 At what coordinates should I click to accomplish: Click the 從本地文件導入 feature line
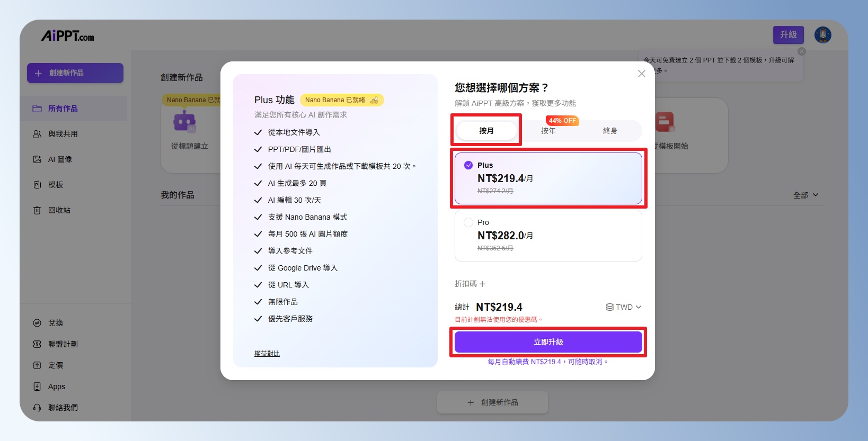pos(294,132)
